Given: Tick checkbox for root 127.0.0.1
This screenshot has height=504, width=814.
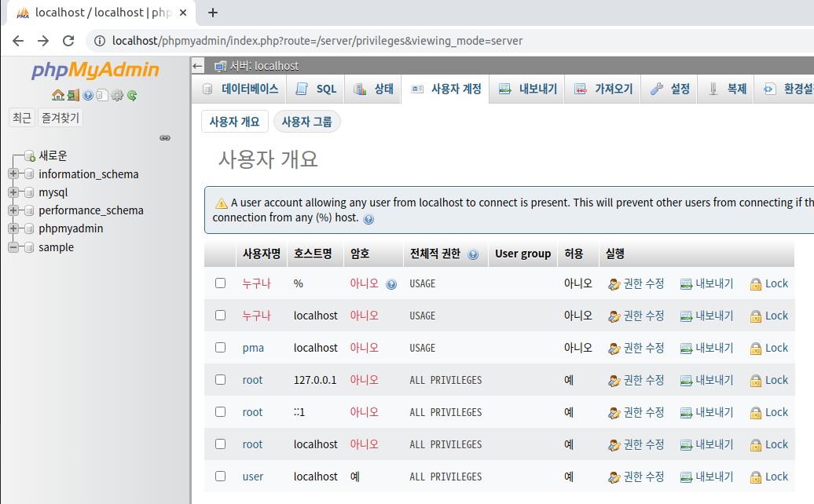Looking at the screenshot, I should [221, 379].
